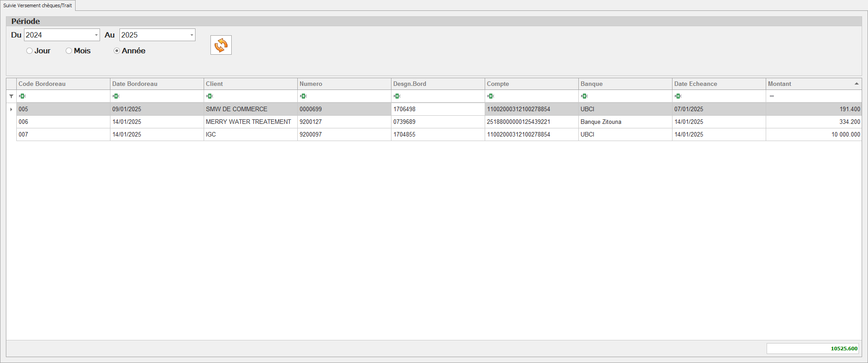Select the MERRY WATER TREATEMENT row
Image resolution: width=868 pixels, height=363 pixels.
pos(248,122)
